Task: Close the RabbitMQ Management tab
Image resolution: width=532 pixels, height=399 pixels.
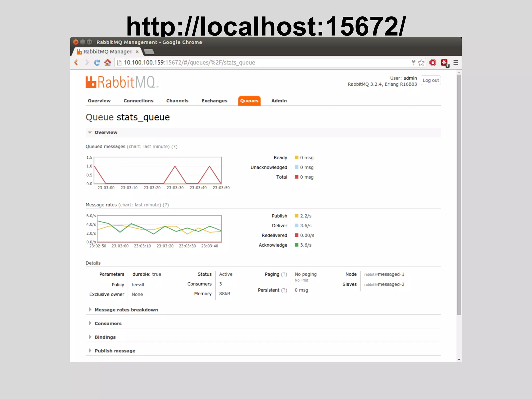Action: click(137, 52)
